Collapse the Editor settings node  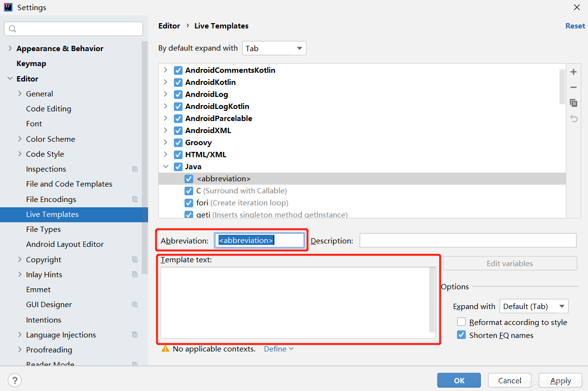pos(10,79)
